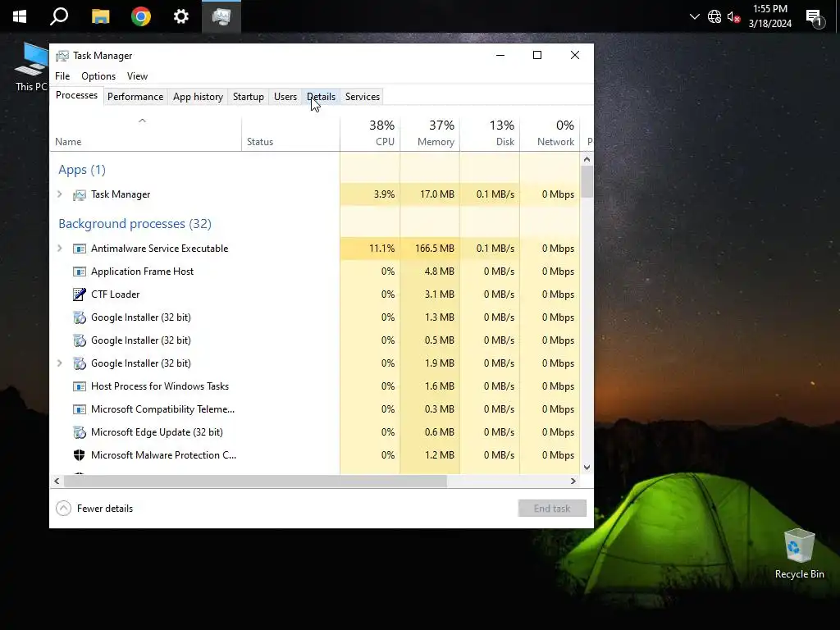
Task: Open the Windows Start menu
Action: pos(20,16)
